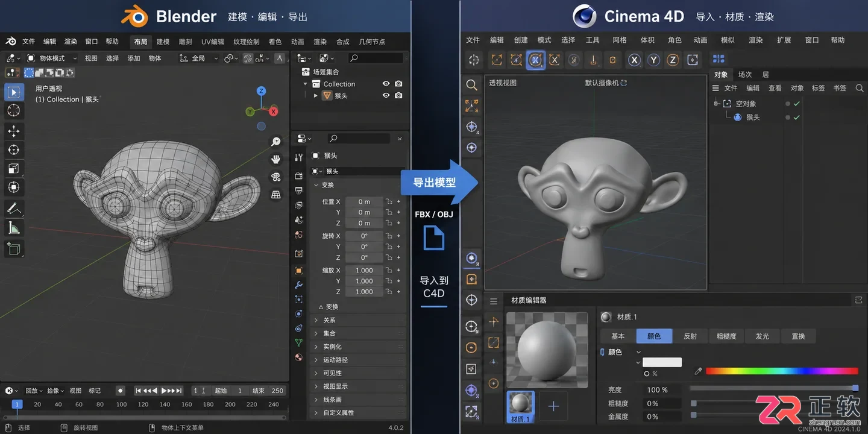Screen dimensions: 868x434
Task: Toggle green checkmark for 空对象
Action: (796, 104)
